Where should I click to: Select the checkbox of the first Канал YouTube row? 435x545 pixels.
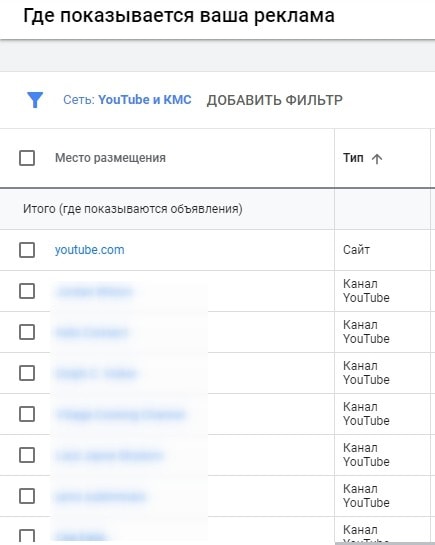pyautogui.click(x=27, y=291)
